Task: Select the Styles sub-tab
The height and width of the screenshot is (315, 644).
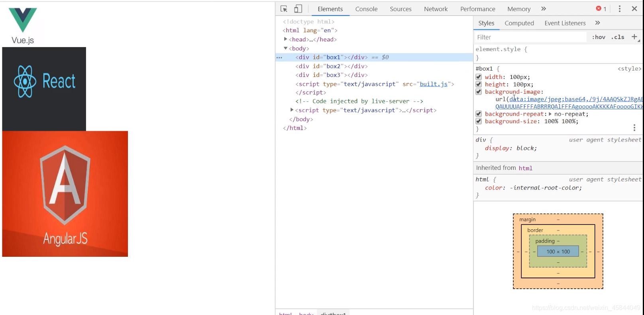Action: (486, 23)
